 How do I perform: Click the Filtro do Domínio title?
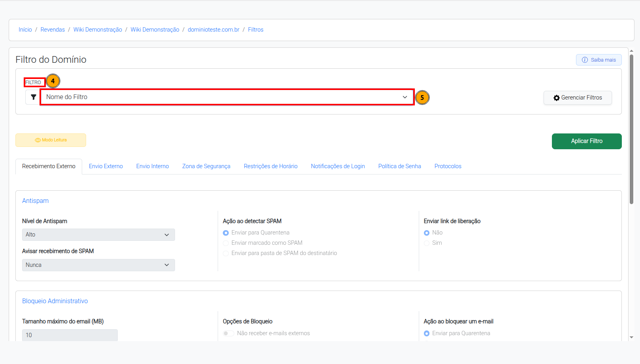pos(51,60)
